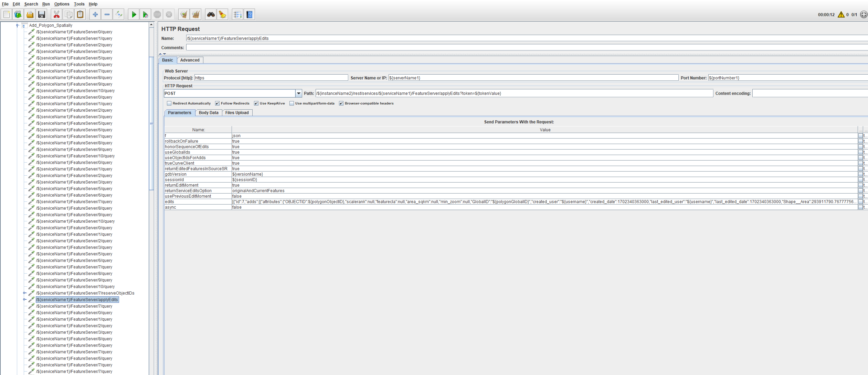The width and height of the screenshot is (868, 375).
Task: Switch to the Body Data tab
Action: (209, 113)
